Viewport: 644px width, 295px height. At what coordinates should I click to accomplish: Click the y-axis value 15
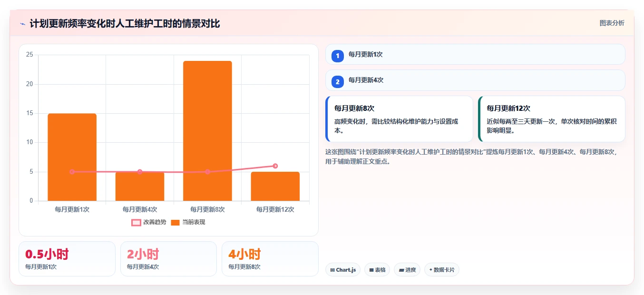point(29,113)
